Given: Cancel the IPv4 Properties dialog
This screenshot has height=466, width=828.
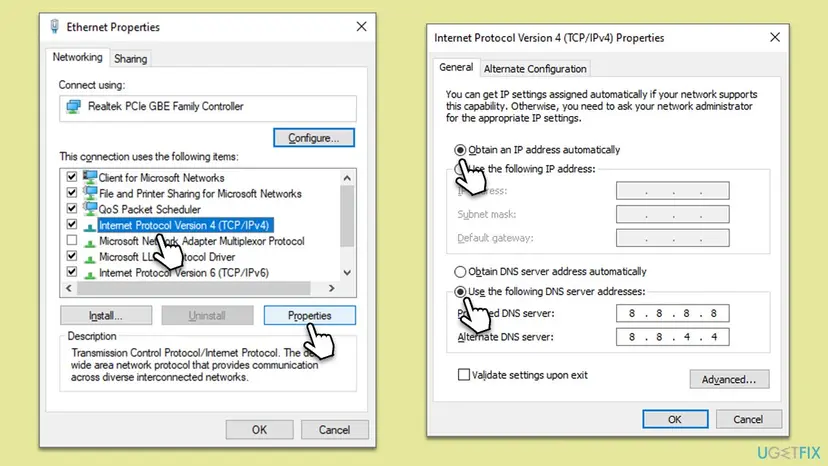Looking at the screenshot, I should tap(748, 419).
